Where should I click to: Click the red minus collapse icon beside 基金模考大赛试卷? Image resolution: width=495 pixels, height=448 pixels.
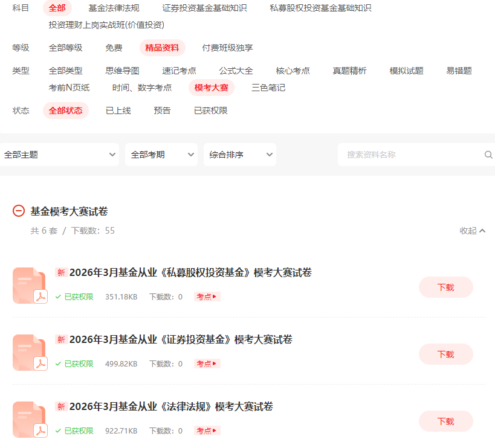click(x=19, y=211)
